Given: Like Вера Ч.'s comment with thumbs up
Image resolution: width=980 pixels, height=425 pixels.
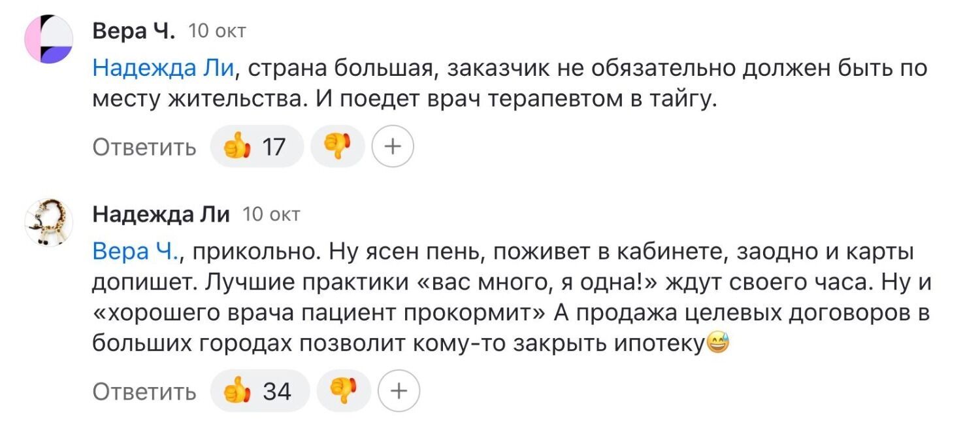Looking at the screenshot, I should (256, 146).
